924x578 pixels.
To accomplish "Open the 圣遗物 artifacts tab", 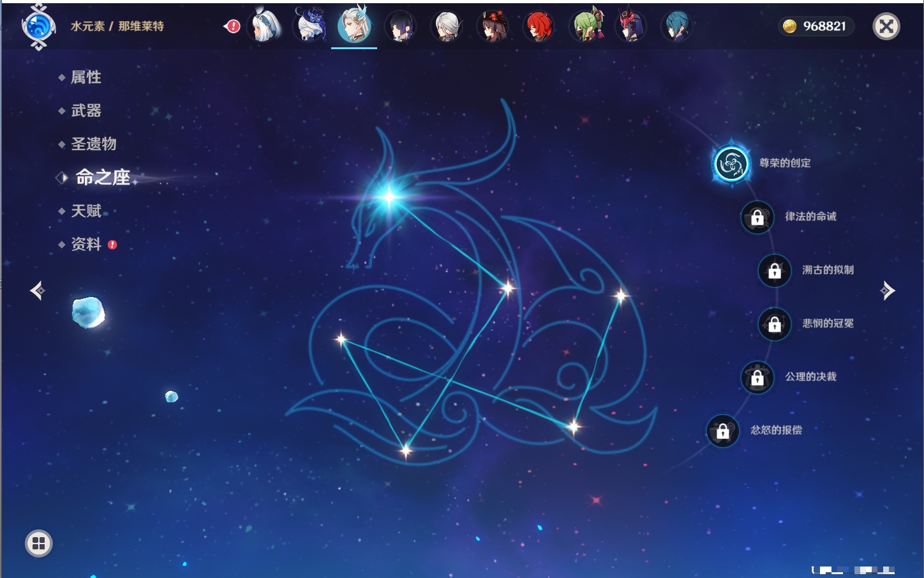I will click(x=94, y=144).
